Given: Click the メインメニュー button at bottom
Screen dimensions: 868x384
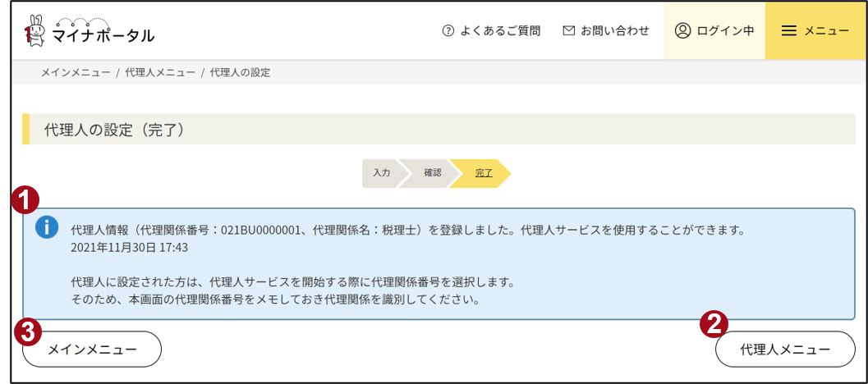Looking at the screenshot, I should click(92, 350).
